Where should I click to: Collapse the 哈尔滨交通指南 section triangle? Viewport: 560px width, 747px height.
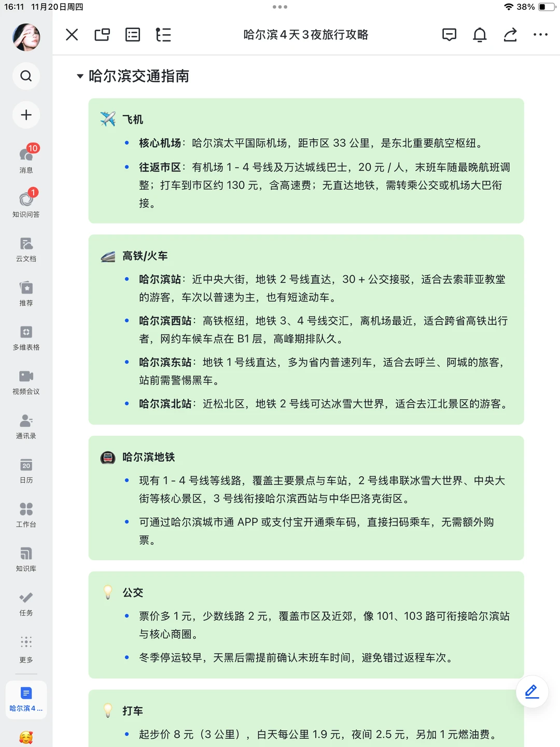(79, 76)
